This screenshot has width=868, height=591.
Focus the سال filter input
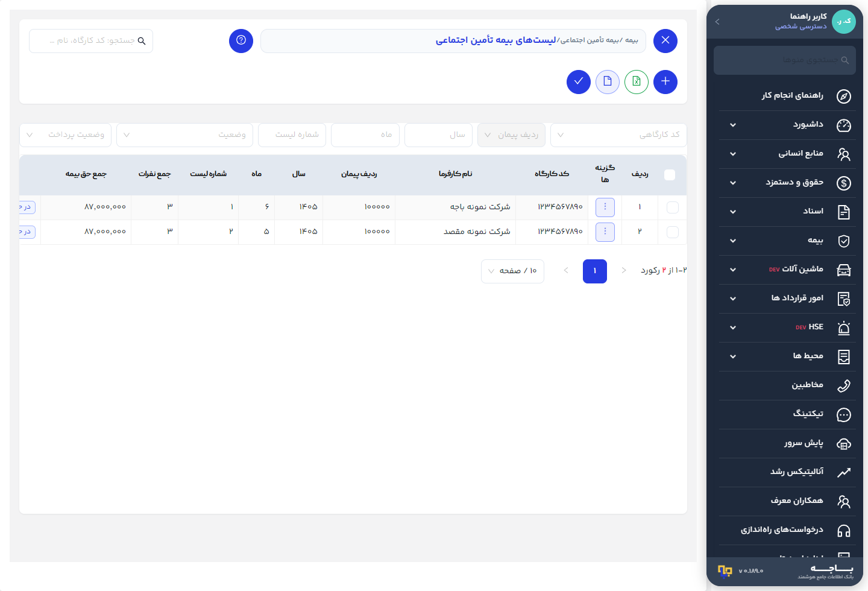pos(438,135)
